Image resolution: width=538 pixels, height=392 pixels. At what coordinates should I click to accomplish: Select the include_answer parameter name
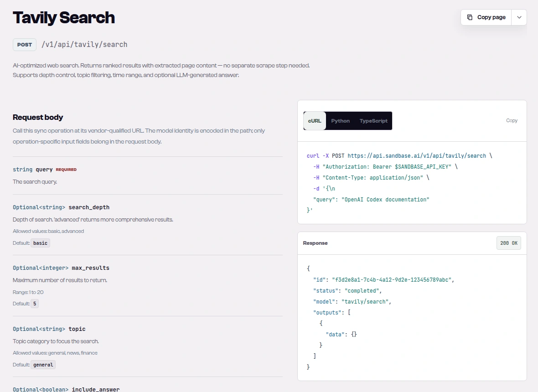96,389
